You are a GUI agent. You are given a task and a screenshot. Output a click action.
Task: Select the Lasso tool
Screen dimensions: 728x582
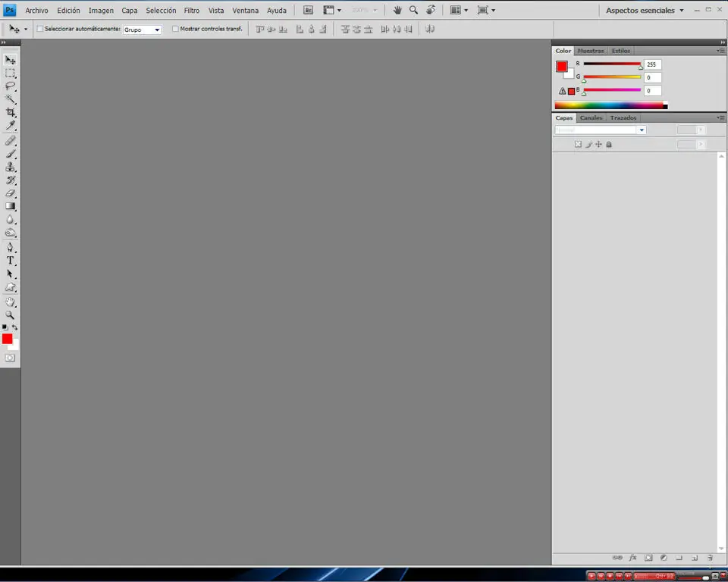(x=10, y=86)
